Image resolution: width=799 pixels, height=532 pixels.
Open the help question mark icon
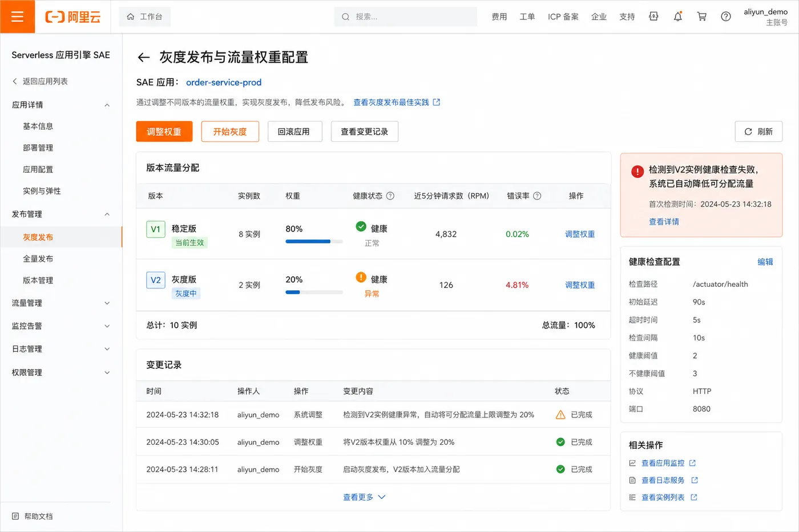(x=725, y=17)
